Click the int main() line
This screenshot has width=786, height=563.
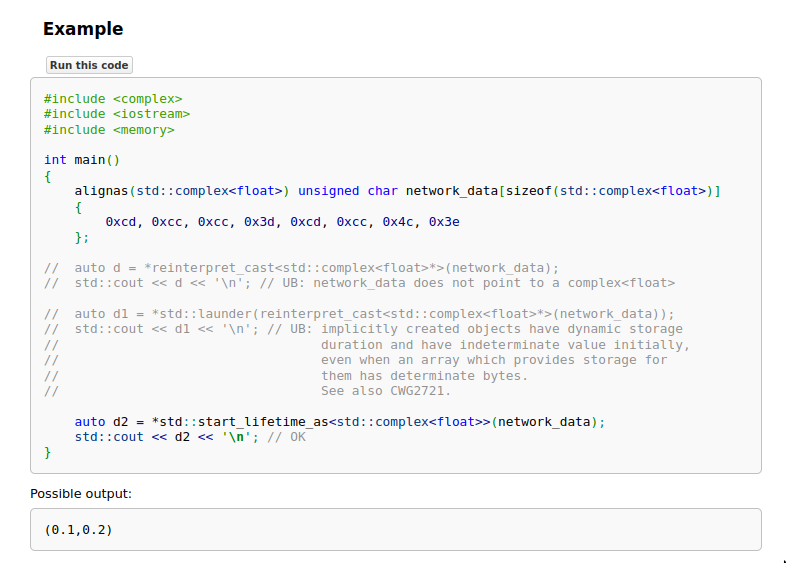(x=82, y=160)
